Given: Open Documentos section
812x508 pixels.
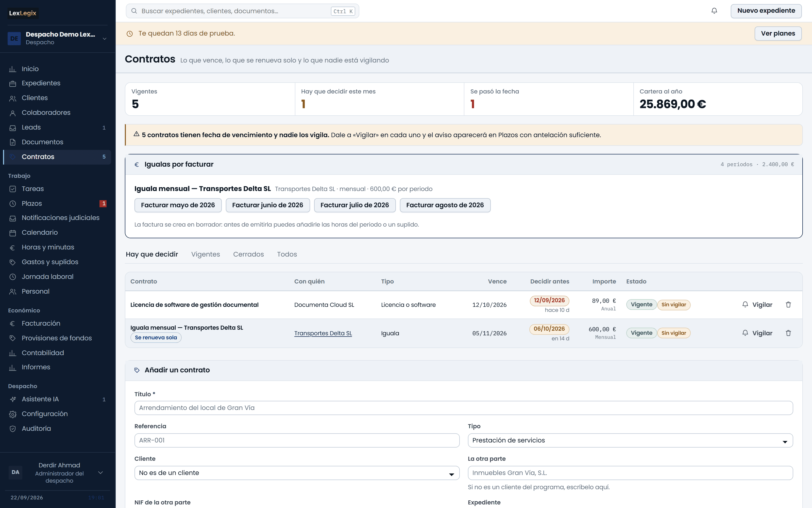Looking at the screenshot, I should (57, 142).
